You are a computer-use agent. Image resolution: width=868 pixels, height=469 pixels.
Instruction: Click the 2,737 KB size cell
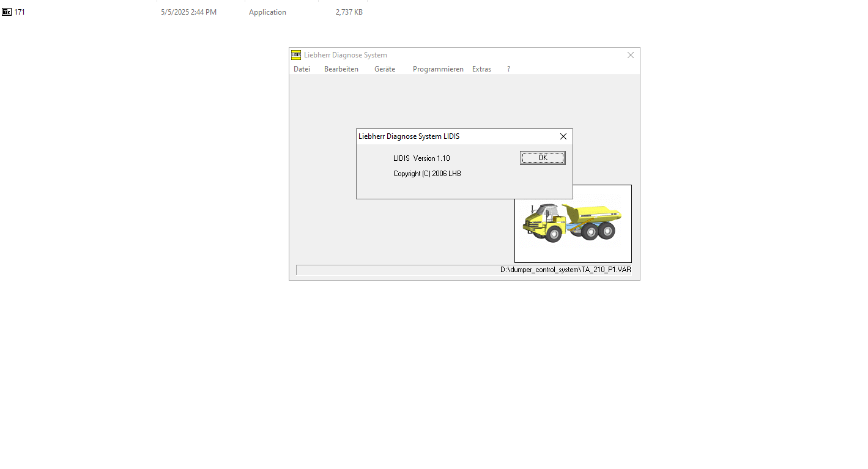pyautogui.click(x=349, y=12)
